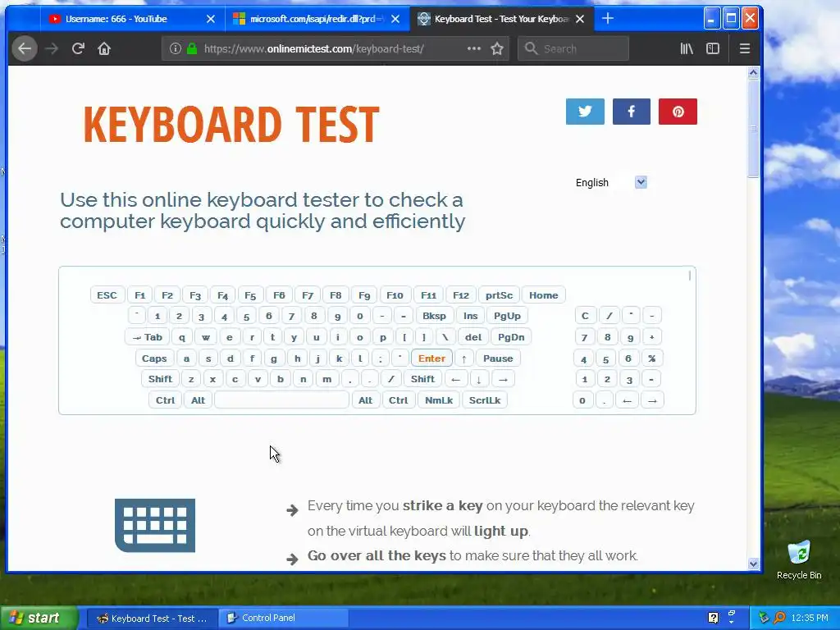Click the letter q key

coord(182,337)
